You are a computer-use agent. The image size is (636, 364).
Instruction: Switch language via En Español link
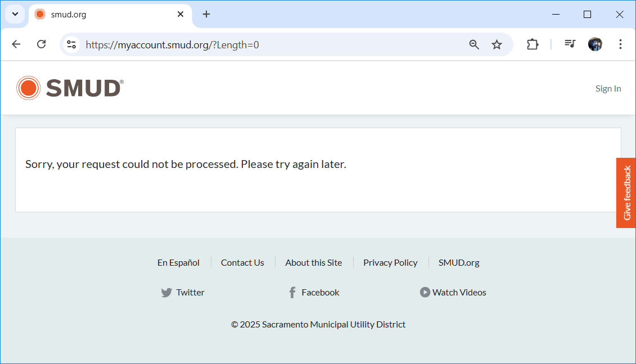(x=178, y=262)
